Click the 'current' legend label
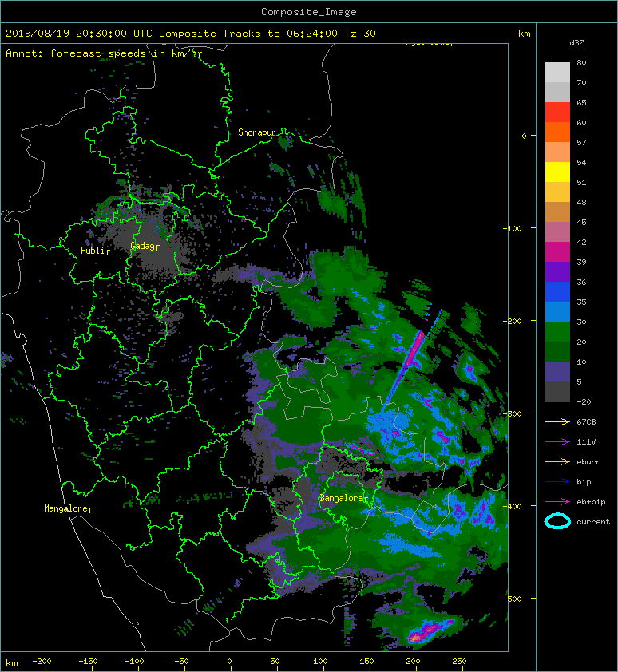The height and width of the screenshot is (672, 618). click(x=593, y=522)
